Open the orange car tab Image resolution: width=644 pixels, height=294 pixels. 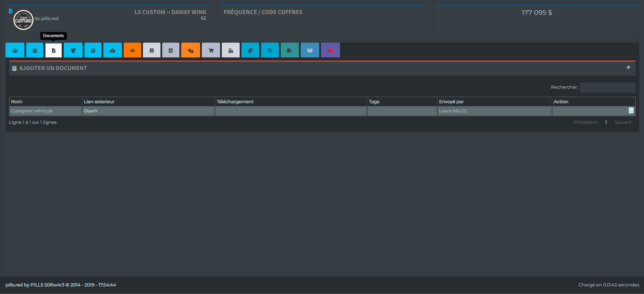132,50
